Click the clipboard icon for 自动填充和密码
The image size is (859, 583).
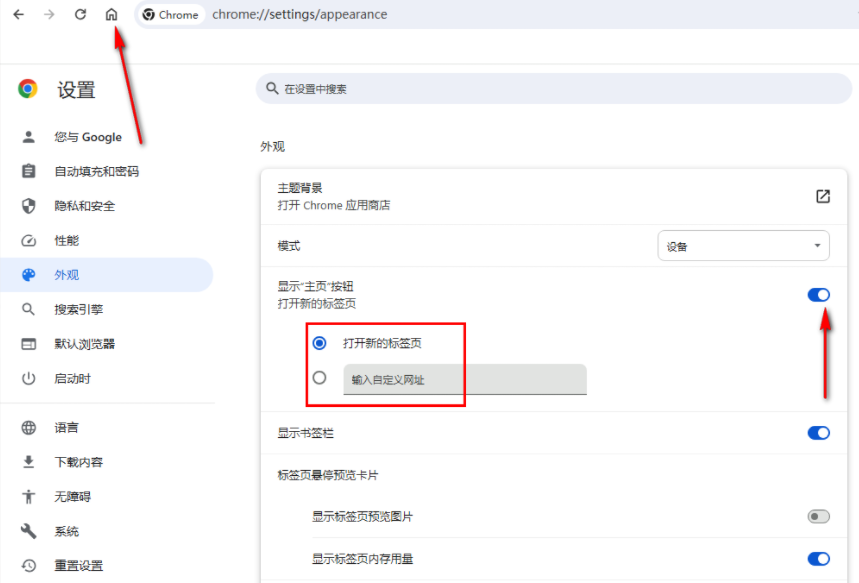click(28, 171)
